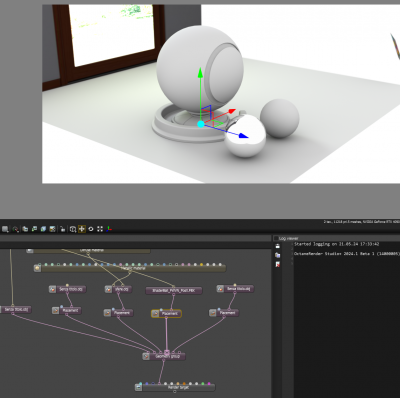400x398 pixels.
Task: Click the blue Z-axis arrow of gizmo
Action: tap(244, 136)
